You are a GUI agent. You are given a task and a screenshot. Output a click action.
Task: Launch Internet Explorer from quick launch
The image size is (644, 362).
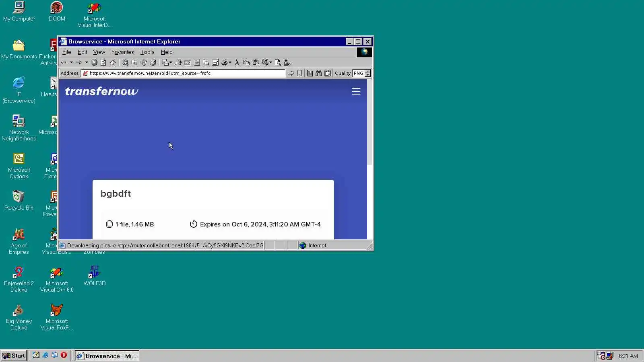coord(45,355)
